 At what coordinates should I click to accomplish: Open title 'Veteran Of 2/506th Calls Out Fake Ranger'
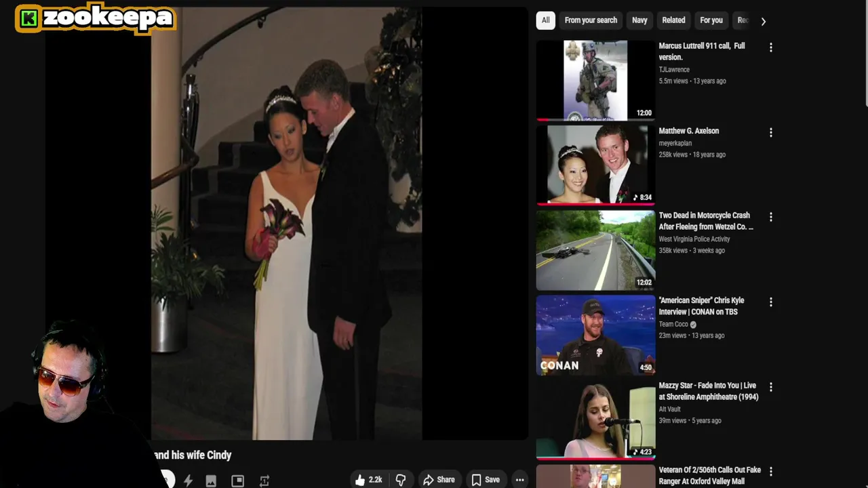click(710, 475)
